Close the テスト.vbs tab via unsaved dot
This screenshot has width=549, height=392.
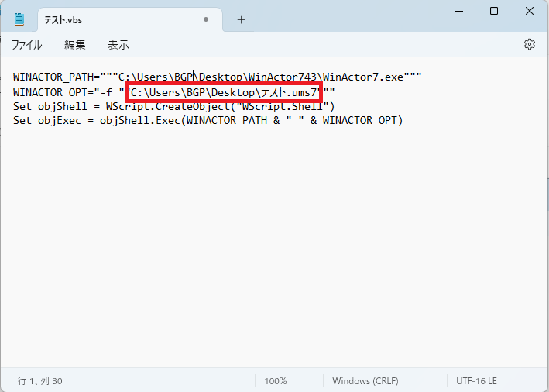point(205,19)
